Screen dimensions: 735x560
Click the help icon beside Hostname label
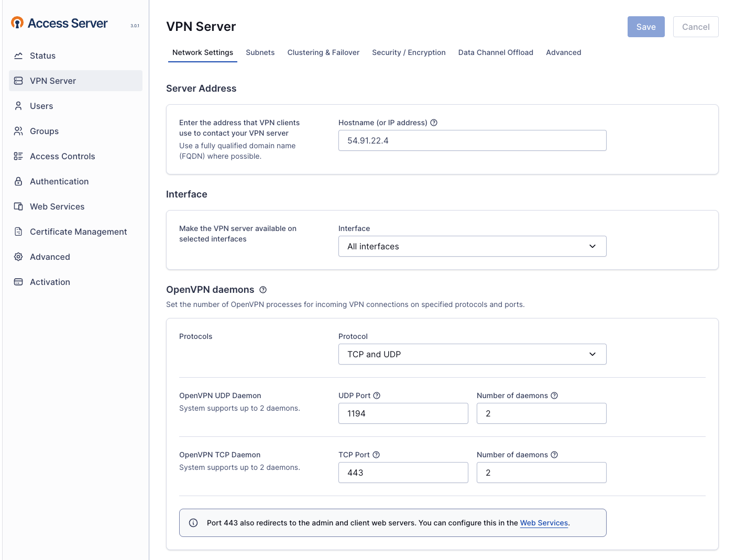434,123
